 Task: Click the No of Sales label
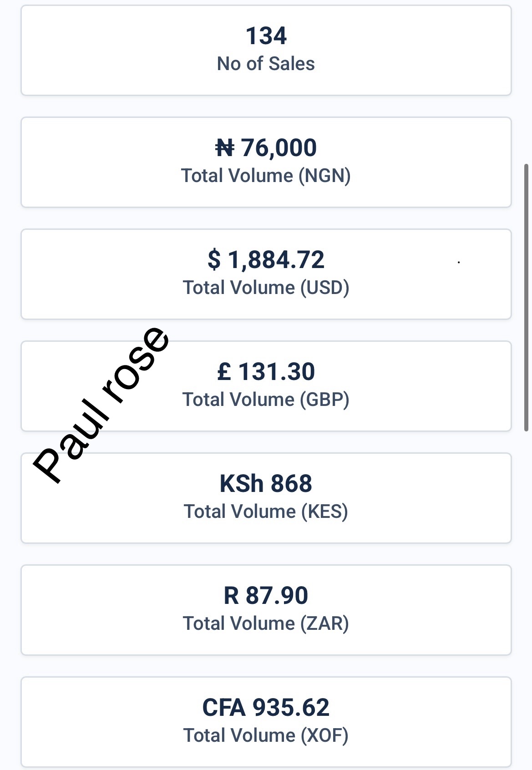(x=266, y=64)
